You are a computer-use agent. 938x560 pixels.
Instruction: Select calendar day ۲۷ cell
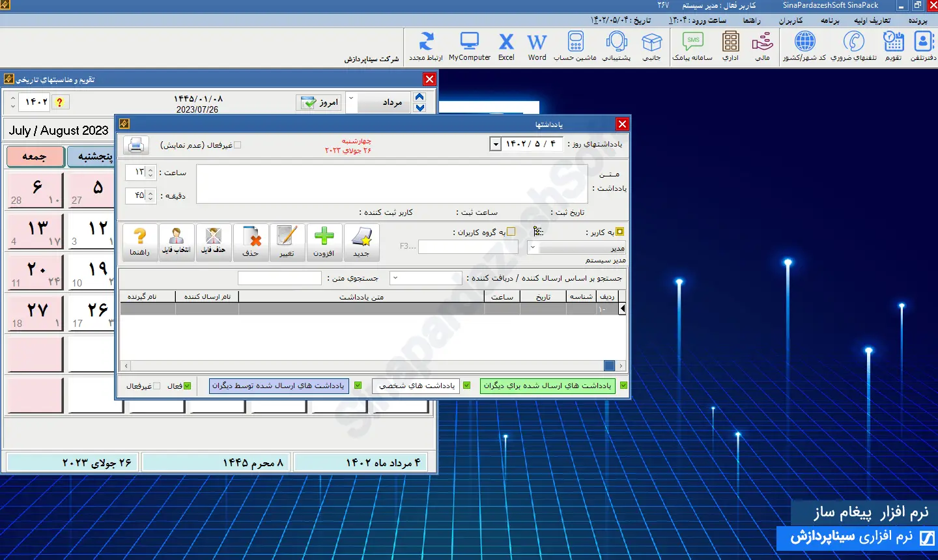pyautogui.click(x=35, y=314)
